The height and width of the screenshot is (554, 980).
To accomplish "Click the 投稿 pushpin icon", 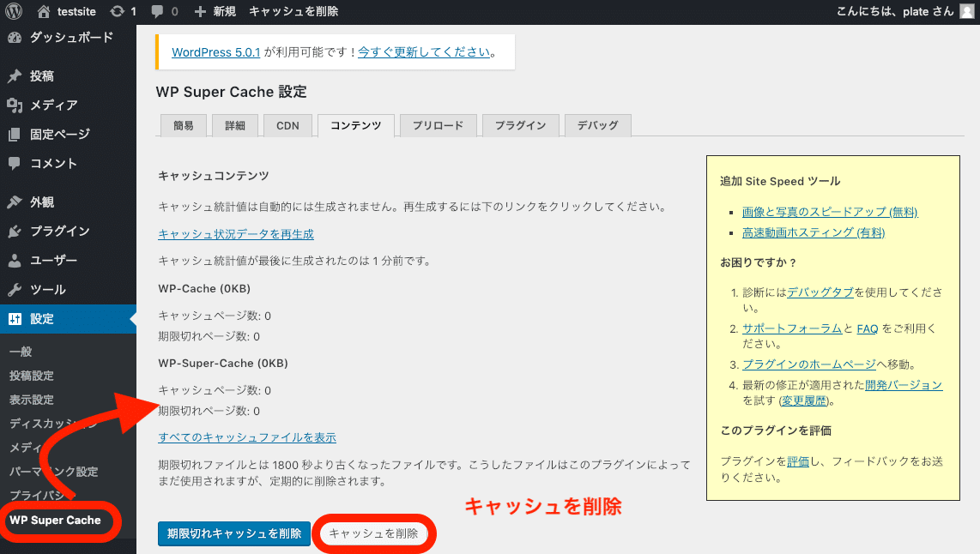I will click(15, 76).
